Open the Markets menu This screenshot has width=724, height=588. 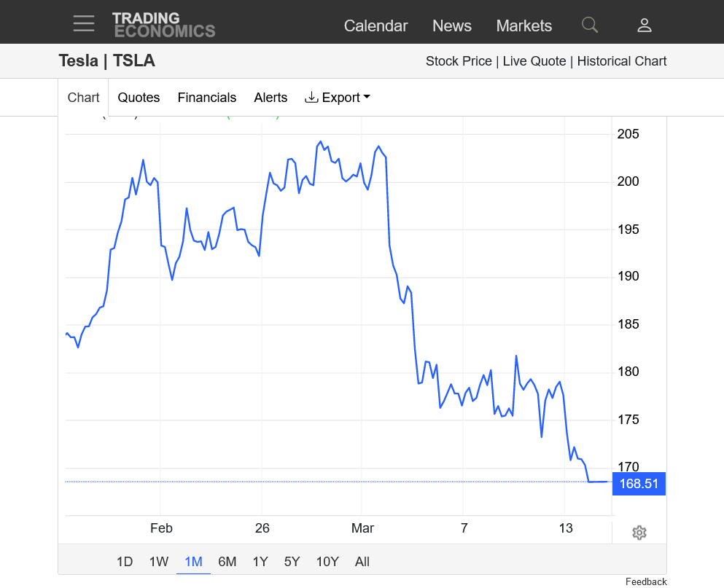pyautogui.click(x=523, y=26)
